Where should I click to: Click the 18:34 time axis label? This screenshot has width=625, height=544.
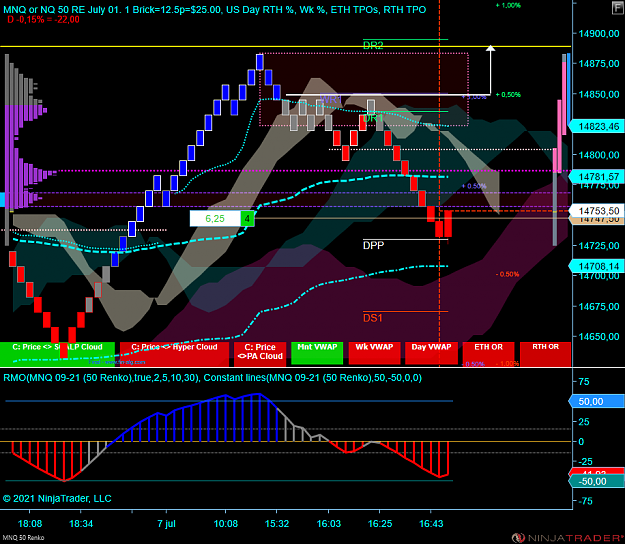click(x=81, y=523)
